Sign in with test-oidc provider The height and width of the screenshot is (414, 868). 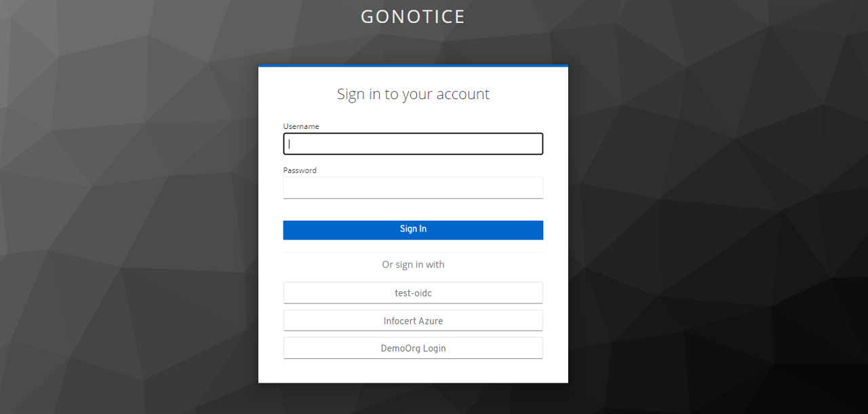(x=413, y=293)
